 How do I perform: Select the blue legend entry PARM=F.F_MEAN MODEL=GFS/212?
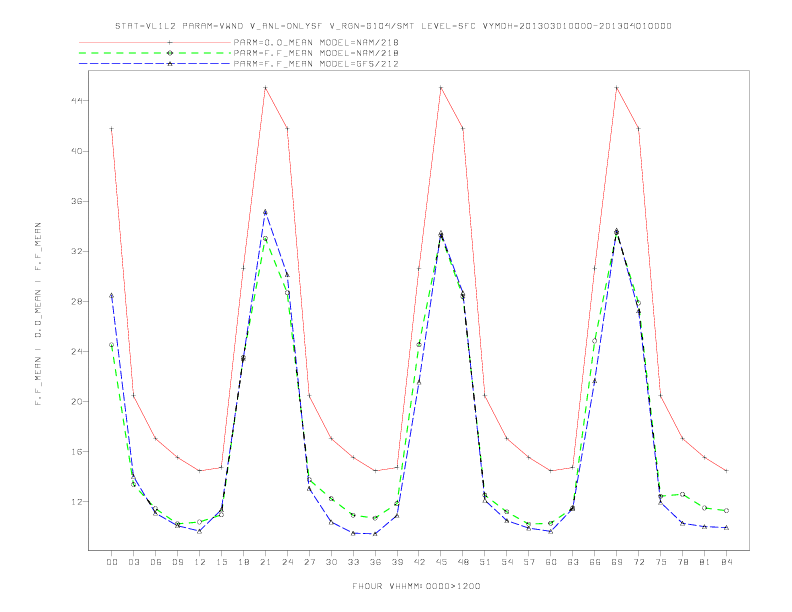pos(316,64)
